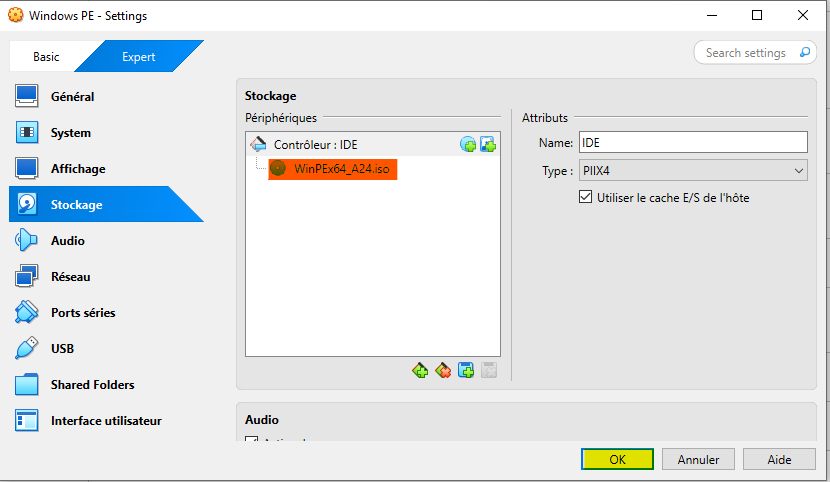Image resolution: width=830 pixels, height=482 pixels.
Task: Open the Shared Folders section
Action: point(92,385)
